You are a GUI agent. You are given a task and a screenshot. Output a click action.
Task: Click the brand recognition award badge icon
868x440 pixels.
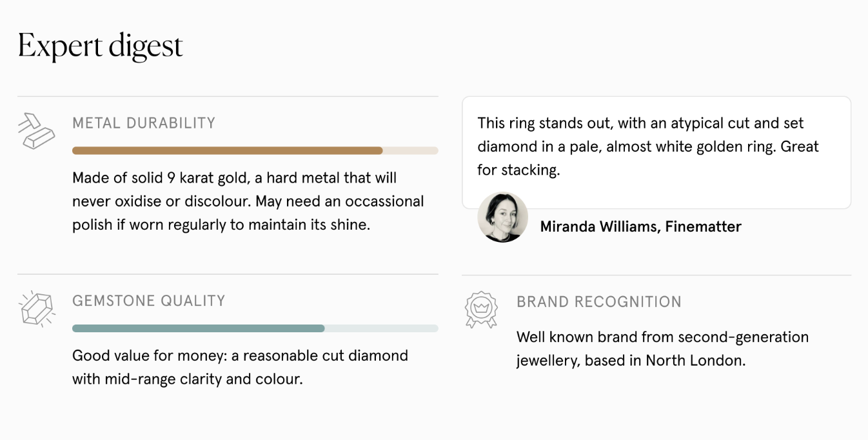[x=481, y=309]
